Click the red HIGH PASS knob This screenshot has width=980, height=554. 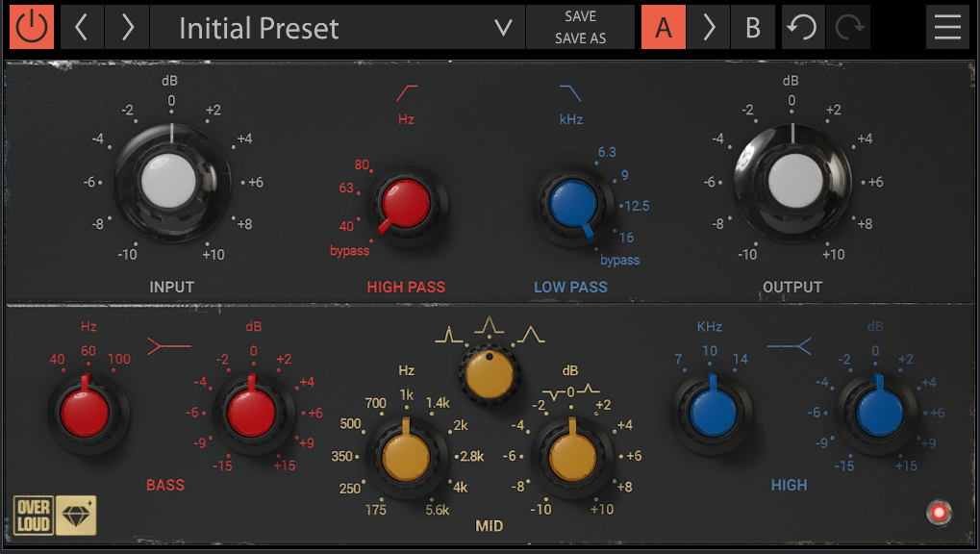405,203
